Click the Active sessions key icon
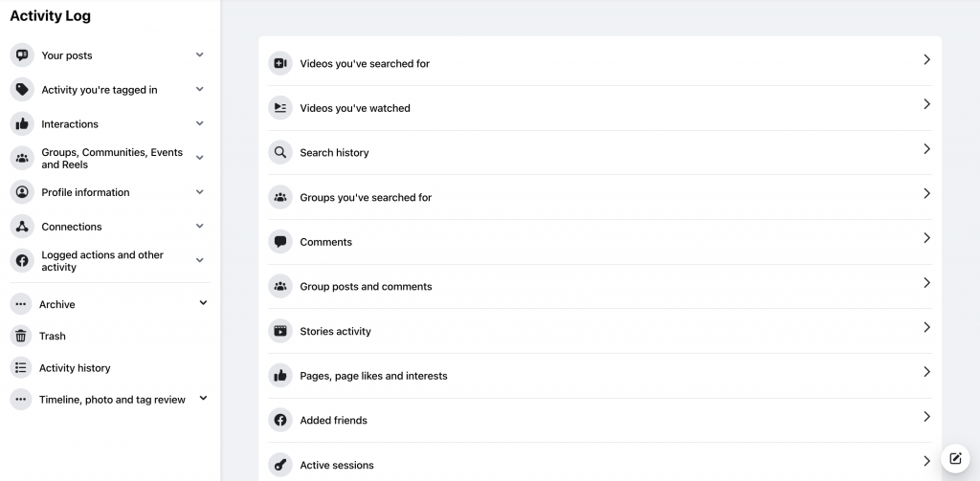The image size is (980, 481). pyautogui.click(x=280, y=465)
